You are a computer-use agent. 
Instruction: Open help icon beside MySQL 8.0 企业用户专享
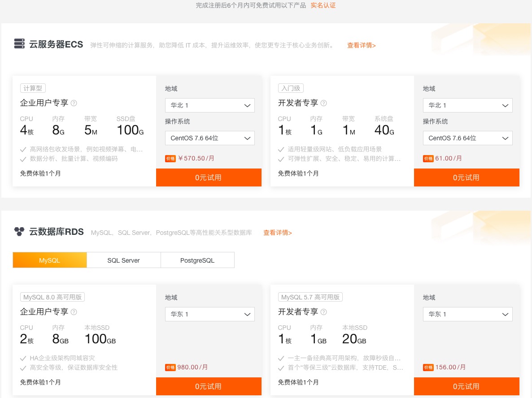(74, 312)
